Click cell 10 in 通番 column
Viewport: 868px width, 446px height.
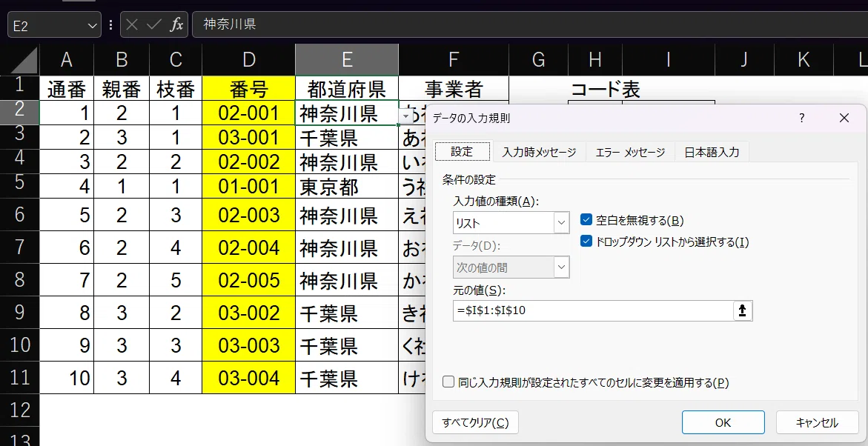(67, 378)
